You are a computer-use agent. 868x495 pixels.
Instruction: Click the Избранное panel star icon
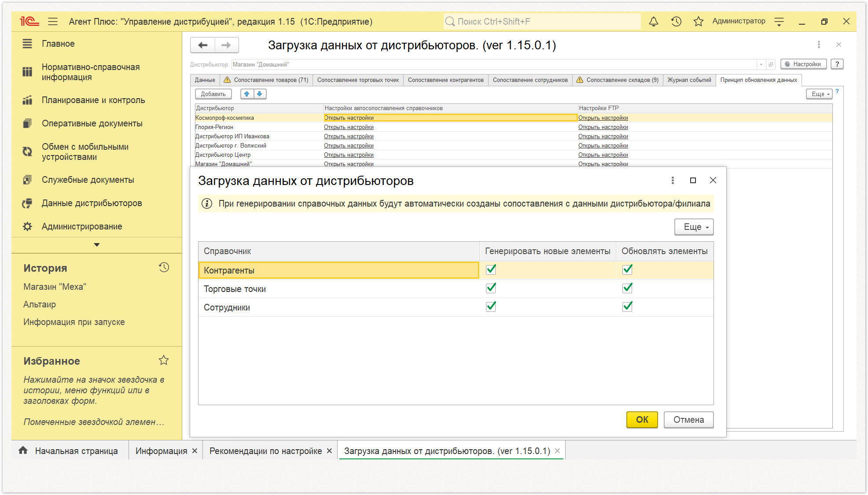coord(164,360)
